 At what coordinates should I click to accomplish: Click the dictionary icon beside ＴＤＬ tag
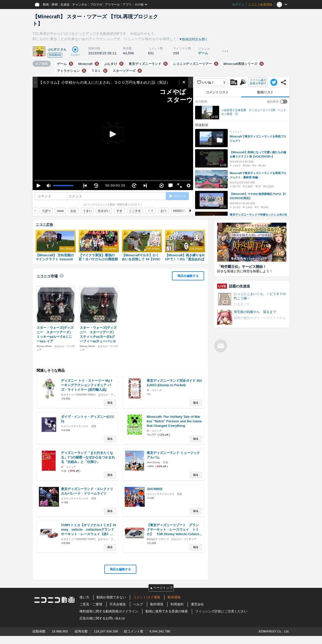(105, 71)
